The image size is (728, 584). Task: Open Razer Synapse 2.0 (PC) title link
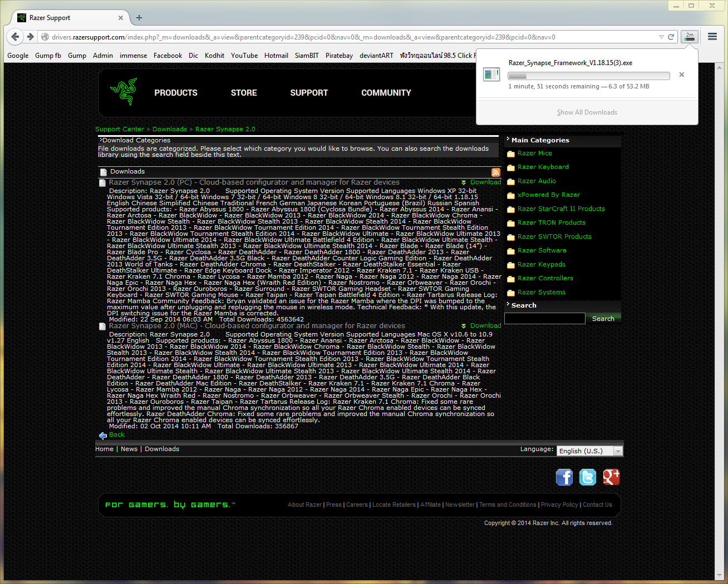254,182
